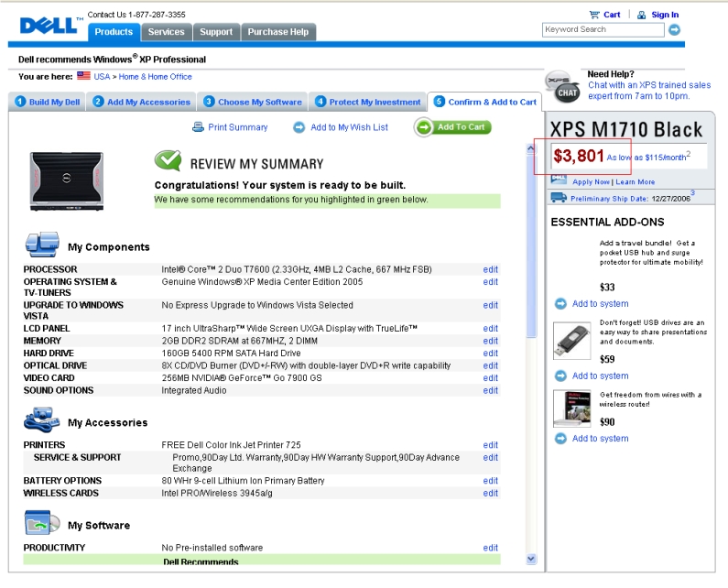Click the My Components computers icon
The height and width of the screenshot is (588, 728).
tap(42, 245)
